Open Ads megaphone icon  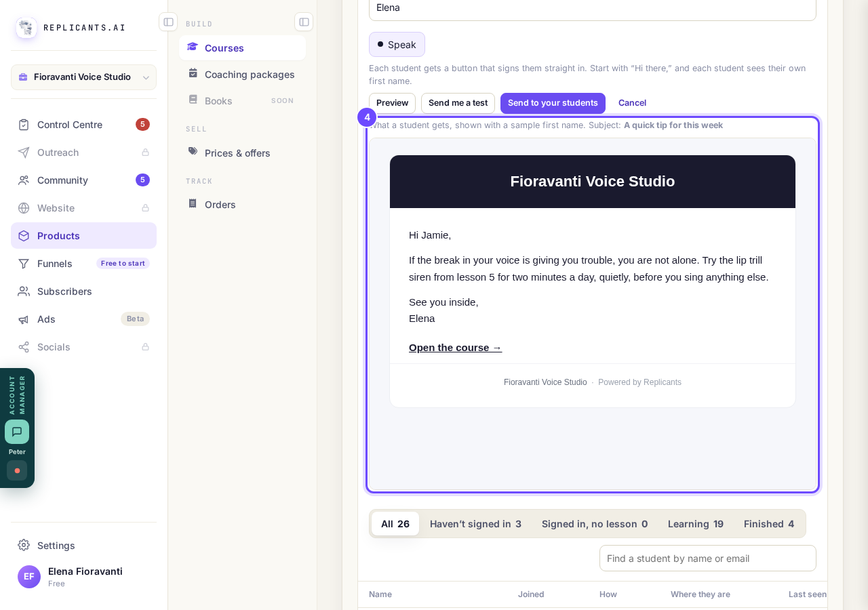pyautogui.click(x=24, y=319)
